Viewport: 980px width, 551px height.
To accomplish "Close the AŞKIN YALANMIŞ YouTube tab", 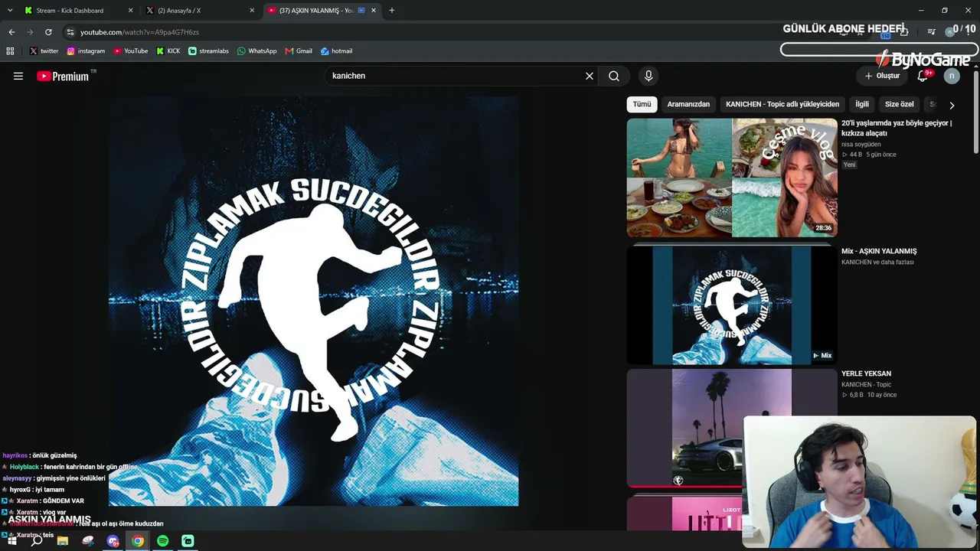I will 374,11.
